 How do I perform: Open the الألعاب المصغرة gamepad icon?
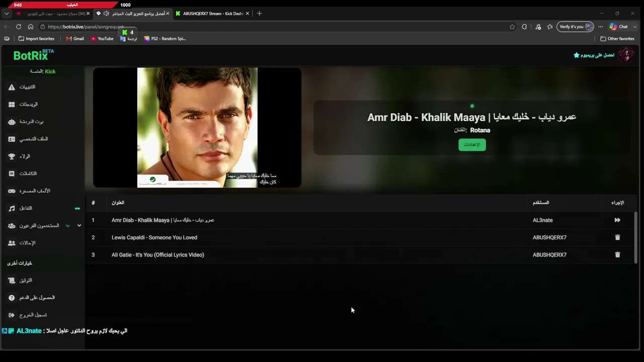coord(12,191)
